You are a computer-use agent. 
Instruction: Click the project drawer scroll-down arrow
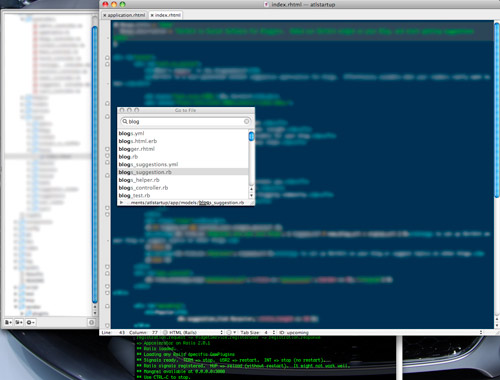pyautogui.click(x=95, y=313)
